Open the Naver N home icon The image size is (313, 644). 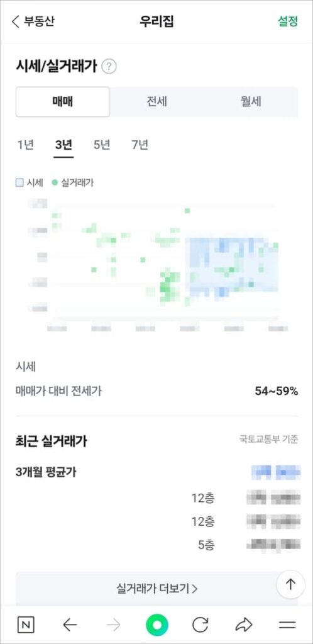pyautogui.click(x=26, y=625)
